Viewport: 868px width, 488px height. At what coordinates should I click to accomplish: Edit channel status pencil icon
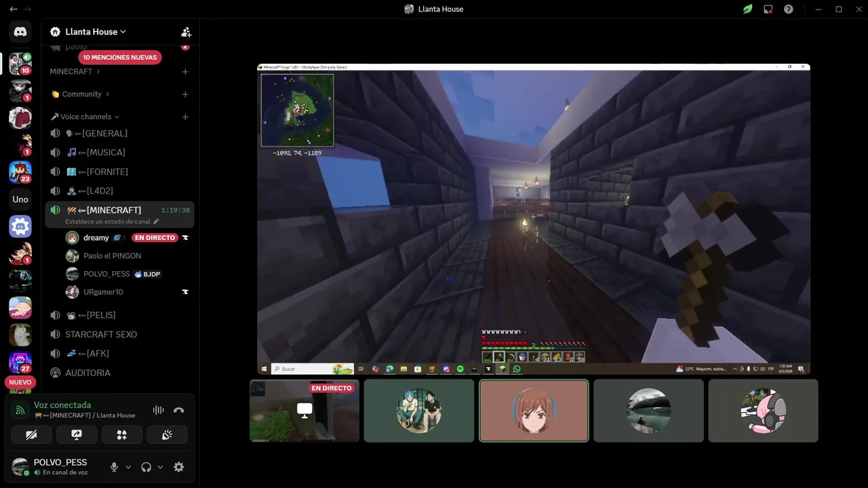click(x=156, y=222)
